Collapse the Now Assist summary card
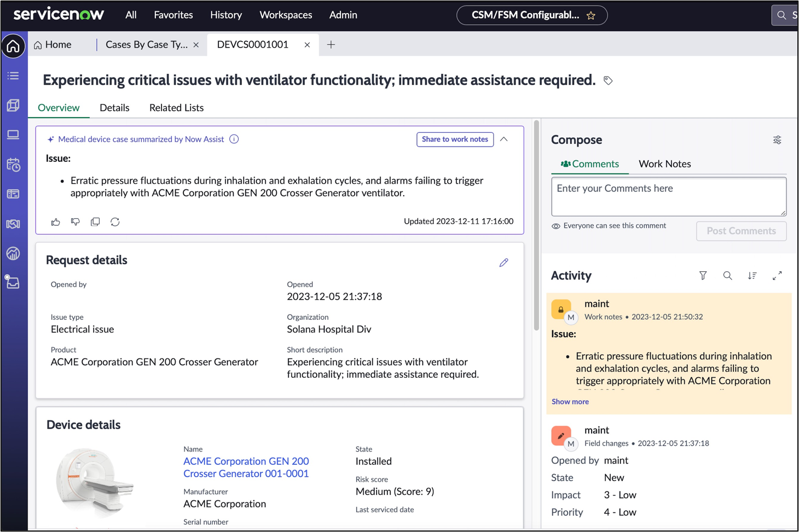 [504, 139]
